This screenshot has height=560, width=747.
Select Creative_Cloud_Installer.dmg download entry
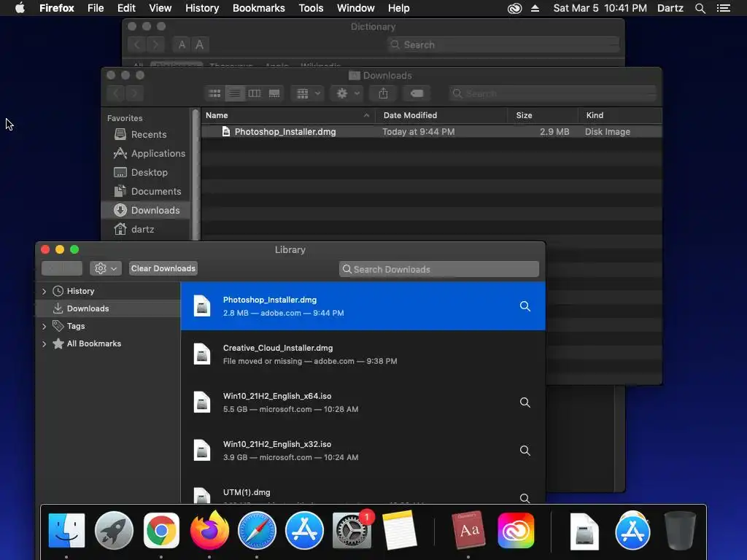363,354
